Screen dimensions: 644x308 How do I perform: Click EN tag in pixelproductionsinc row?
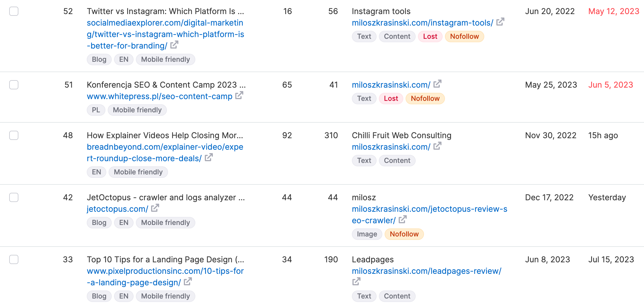click(x=124, y=296)
